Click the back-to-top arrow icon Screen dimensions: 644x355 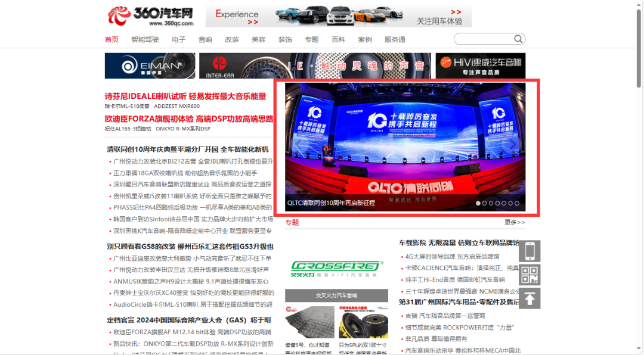point(530,298)
